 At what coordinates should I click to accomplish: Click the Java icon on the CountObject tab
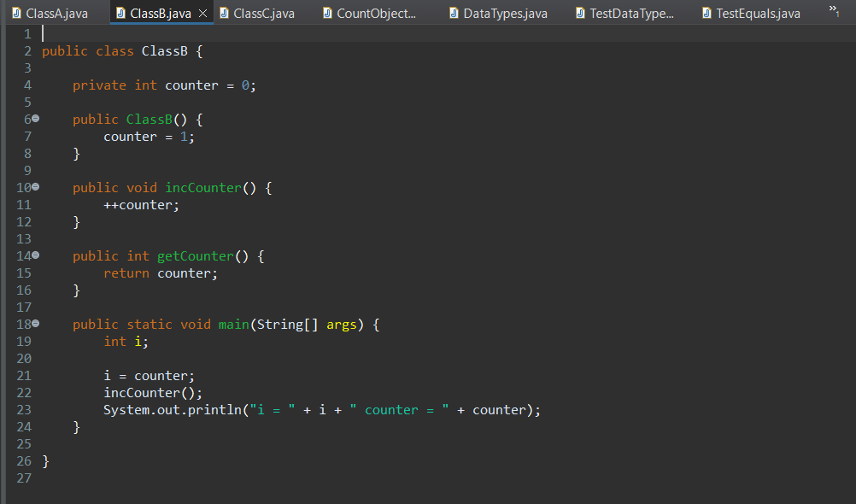[330, 13]
